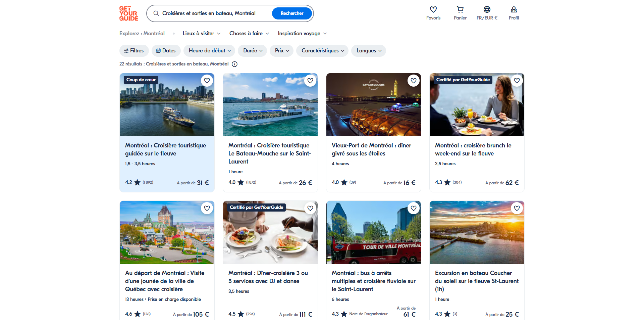The width and height of the screenshot is (644, 320).
Task: Open Visite d'une journée ville de Québec title
Action: pos(165,281)
